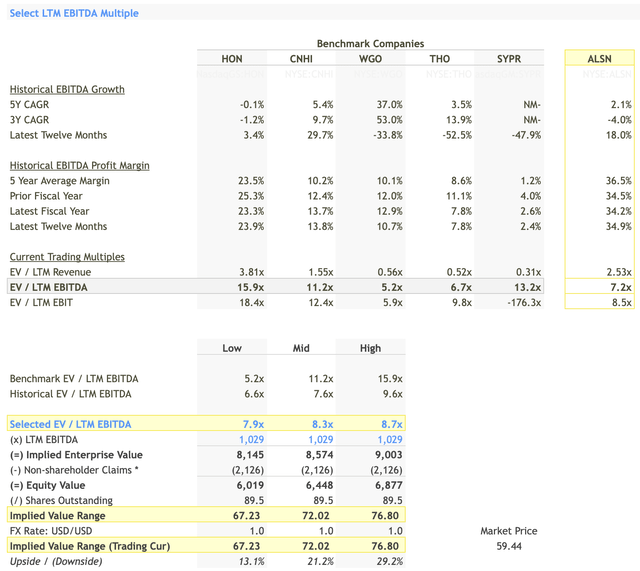Select SYPR EV / LTM EBIT -176.3x
Screen dimensions: 640x571
(x=524, y=302)
